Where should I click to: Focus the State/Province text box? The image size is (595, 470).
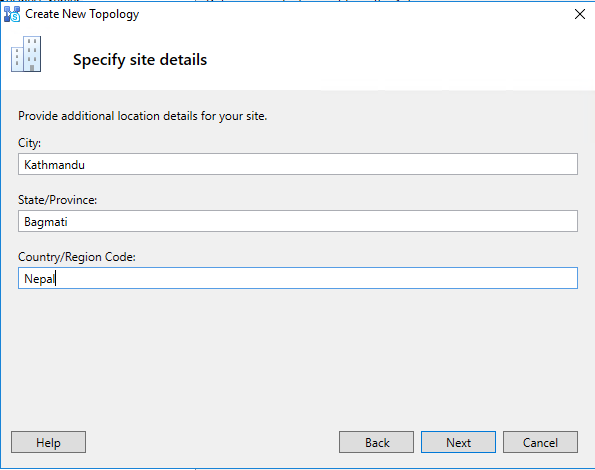click(x=298, y=221)
